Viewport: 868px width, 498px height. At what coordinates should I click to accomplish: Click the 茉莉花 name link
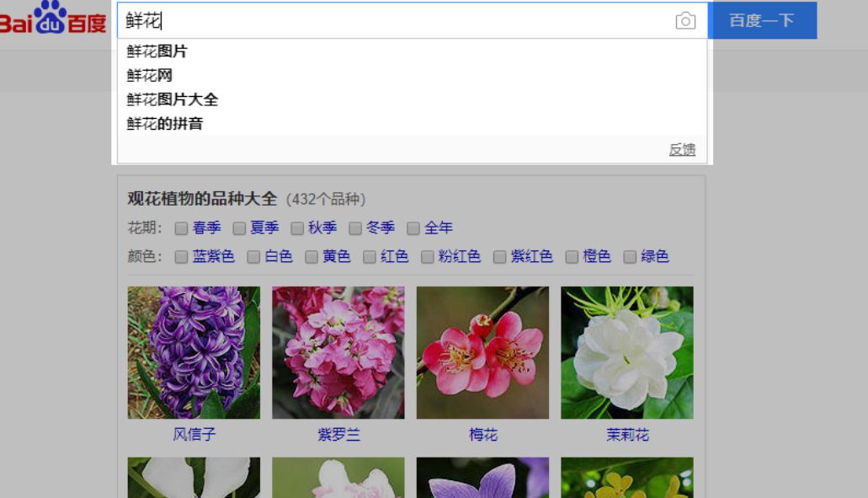click(627, 434)
